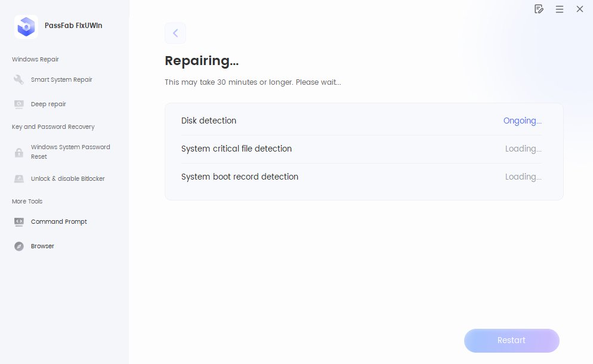Select Smart System Repair menu item
Screen dimensions: 593x364
click(x=61, y=80)
